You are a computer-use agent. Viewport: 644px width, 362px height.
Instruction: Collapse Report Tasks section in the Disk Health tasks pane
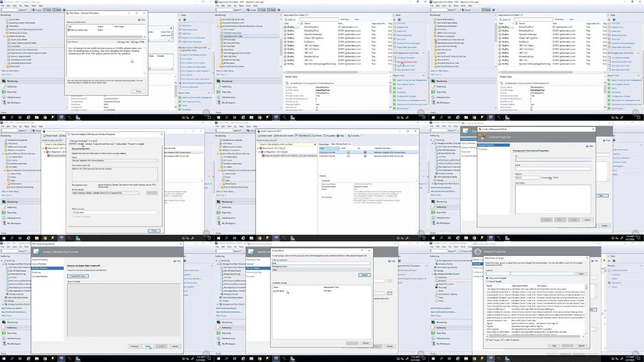pyautogui.click(x=208, y=93)
